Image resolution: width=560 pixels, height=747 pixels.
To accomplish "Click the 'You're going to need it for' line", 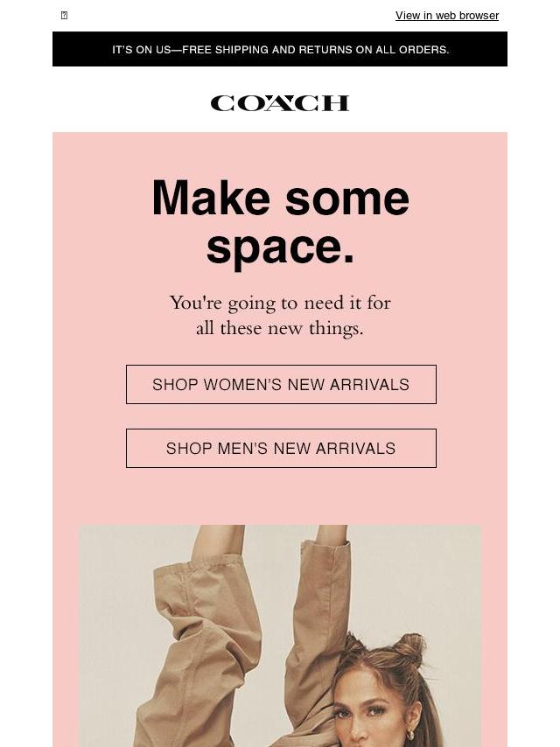I will point(280,303).
